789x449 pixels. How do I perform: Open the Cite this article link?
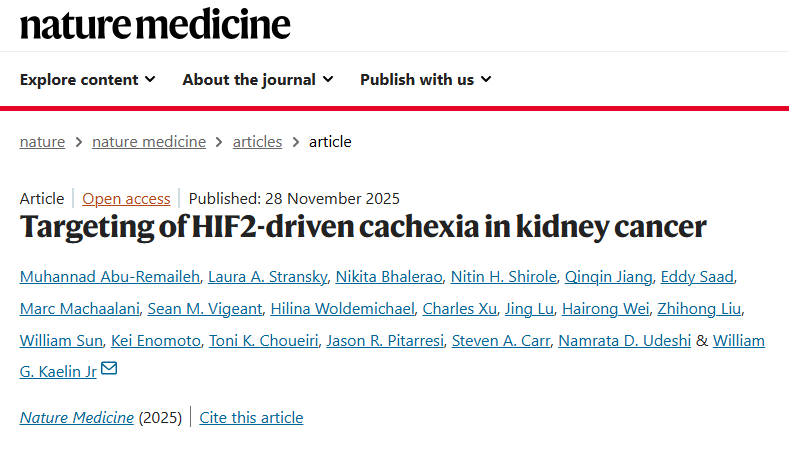251,417
